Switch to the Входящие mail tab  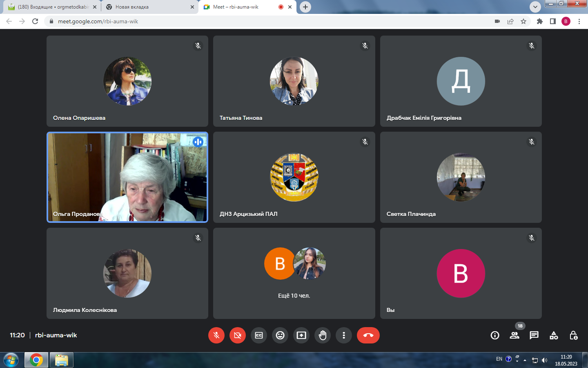(51, 7)
